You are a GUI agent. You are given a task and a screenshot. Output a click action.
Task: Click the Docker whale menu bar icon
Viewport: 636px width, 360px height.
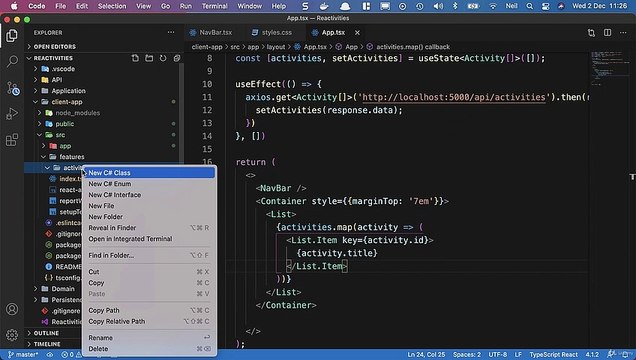tap(324, 6)
